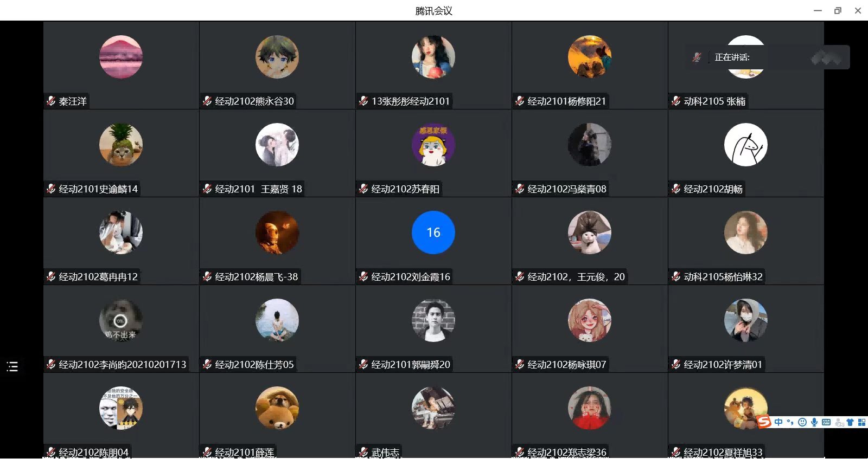Image resolution: width=868 pixels, height=459 pixels.
Task: Select the pineapple cat avatar of 经动2101史渝麟14
Action: (121, 145)
